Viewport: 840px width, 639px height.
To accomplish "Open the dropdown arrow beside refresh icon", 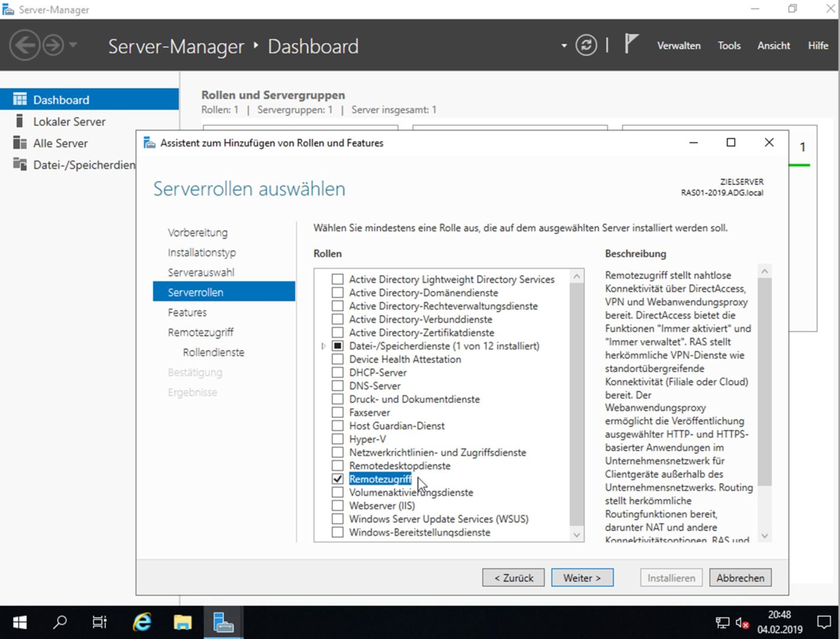I will [564, 46].
